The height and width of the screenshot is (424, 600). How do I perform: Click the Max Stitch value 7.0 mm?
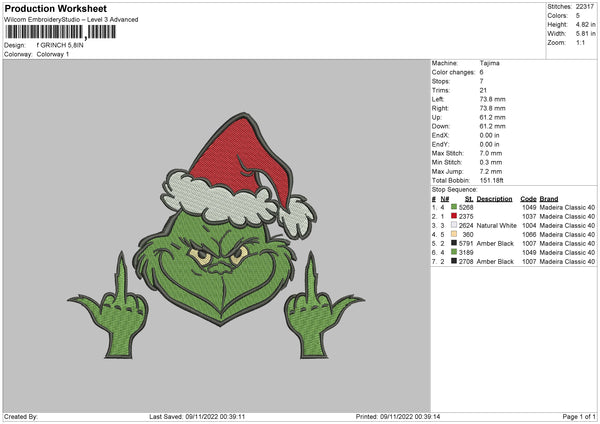pos(491,153)
